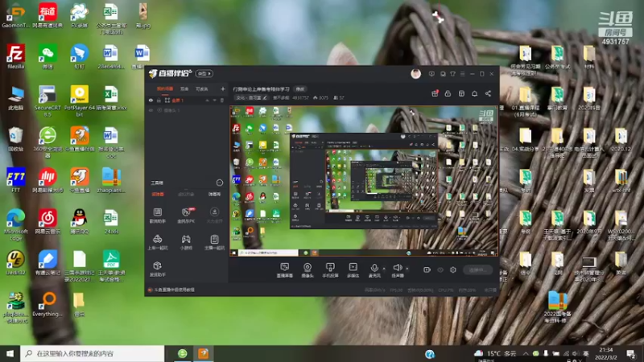The width and height of the screenshot is (644, 362).
Task: Move the 全屏 1 source down one layer
Action: pyautogui.click(x=214, y=100)
